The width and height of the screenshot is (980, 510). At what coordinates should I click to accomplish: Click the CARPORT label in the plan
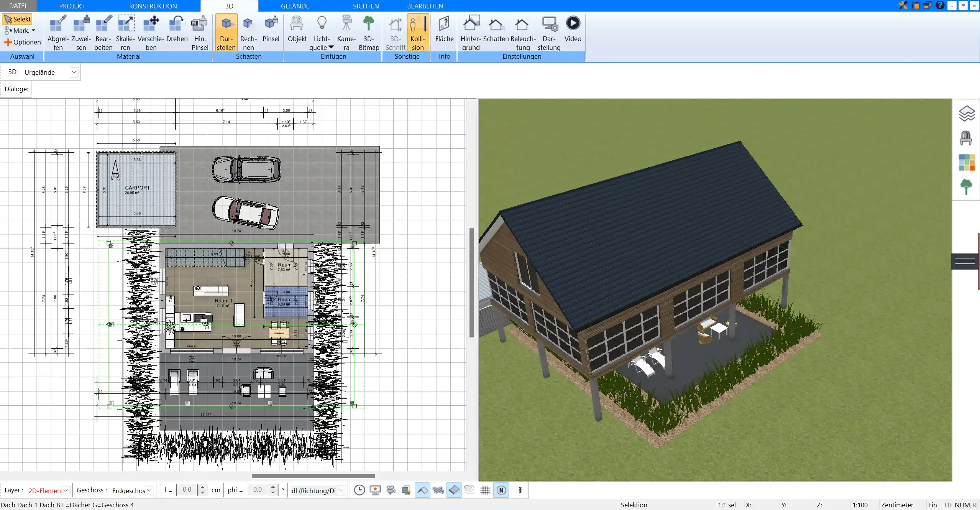pos(137,188)
